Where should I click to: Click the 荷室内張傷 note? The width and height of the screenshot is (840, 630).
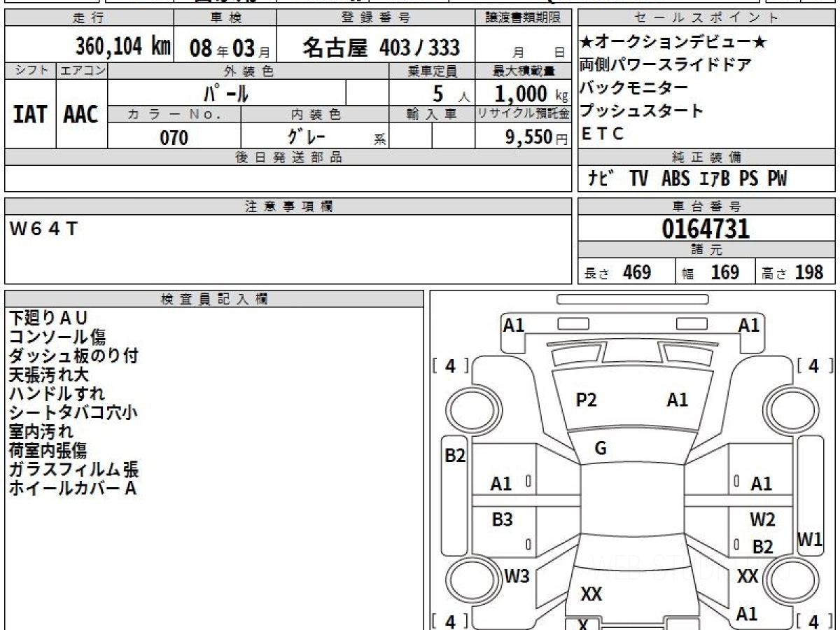click(x=48, y=450)
